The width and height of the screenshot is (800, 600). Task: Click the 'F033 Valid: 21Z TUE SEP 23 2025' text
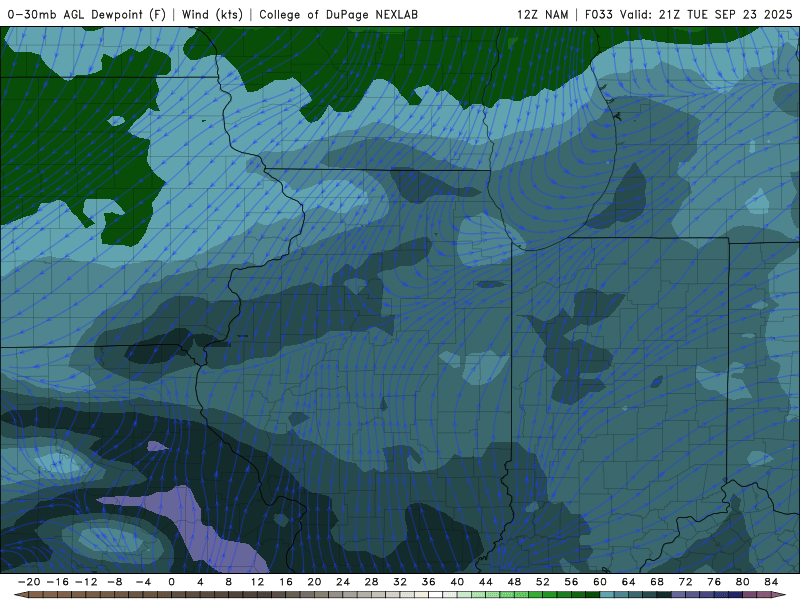tap(688, 14)
